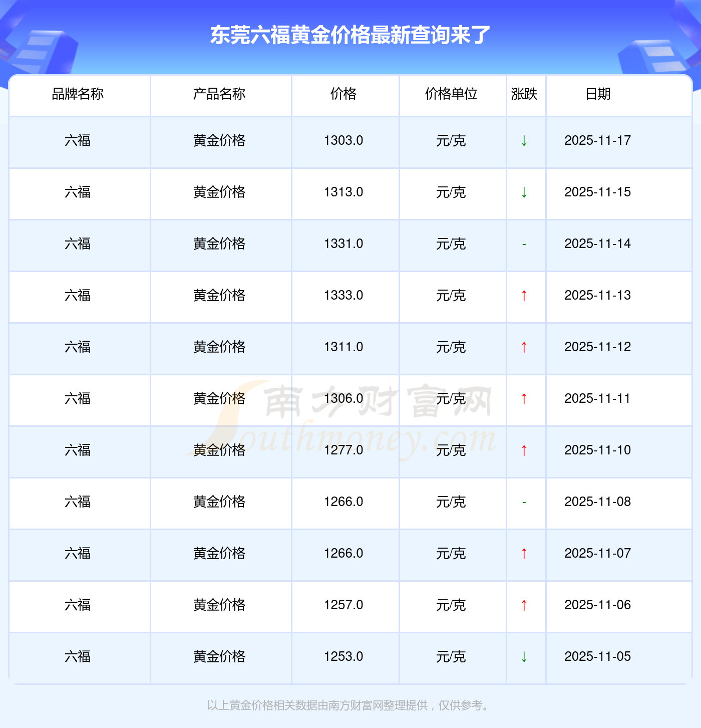This screenshot has width=701, height=728.
Task: Click 黄金价格 in the 2025-11-15 row
Action: [x=219, y=192]
